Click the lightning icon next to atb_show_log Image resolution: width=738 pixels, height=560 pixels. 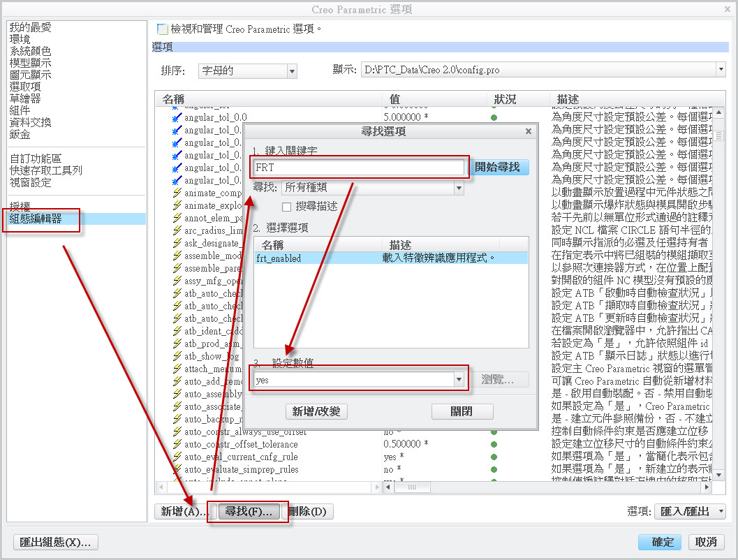pyautogui.click(x=177, y=356)
